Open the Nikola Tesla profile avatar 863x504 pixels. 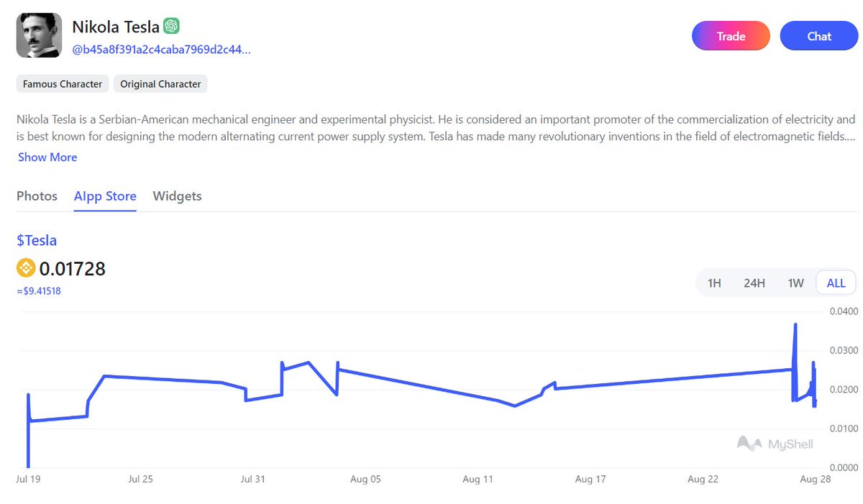click(x=40, y=37)
